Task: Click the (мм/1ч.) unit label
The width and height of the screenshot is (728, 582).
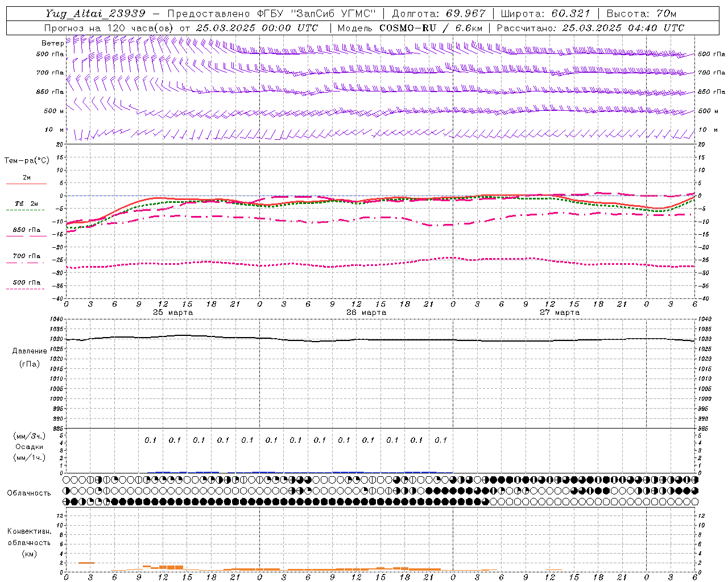Action: 29,458
